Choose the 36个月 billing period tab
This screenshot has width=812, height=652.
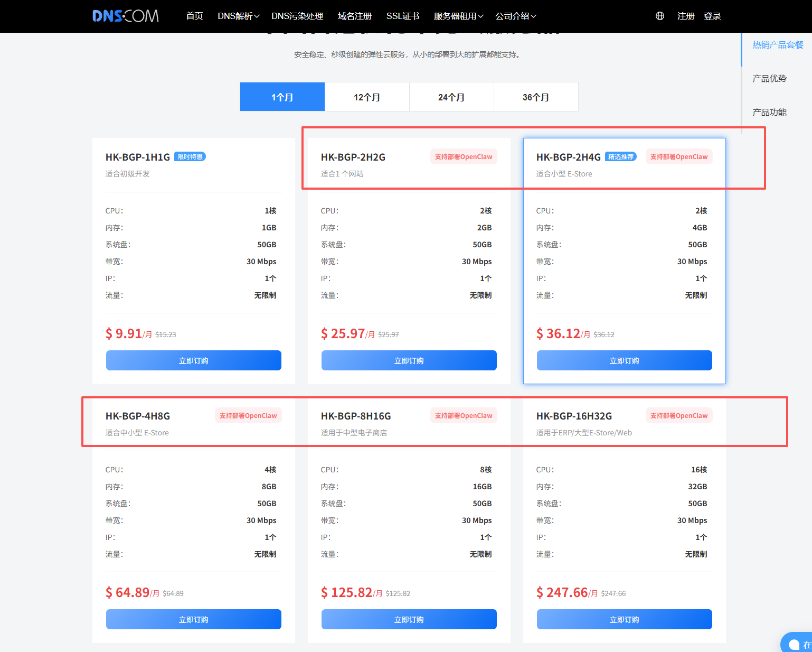click(536, 97)
